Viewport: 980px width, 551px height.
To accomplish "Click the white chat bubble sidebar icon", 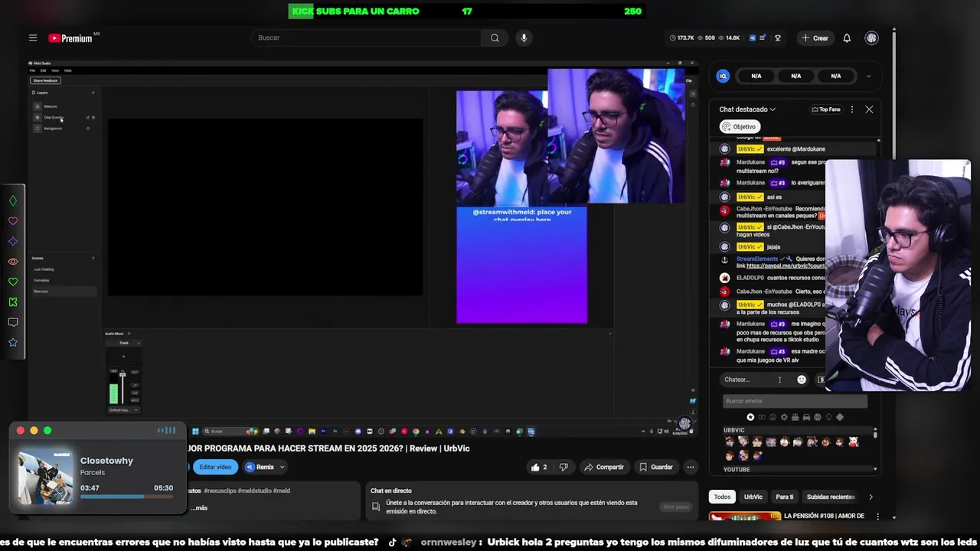I will [x=13, y=322].
